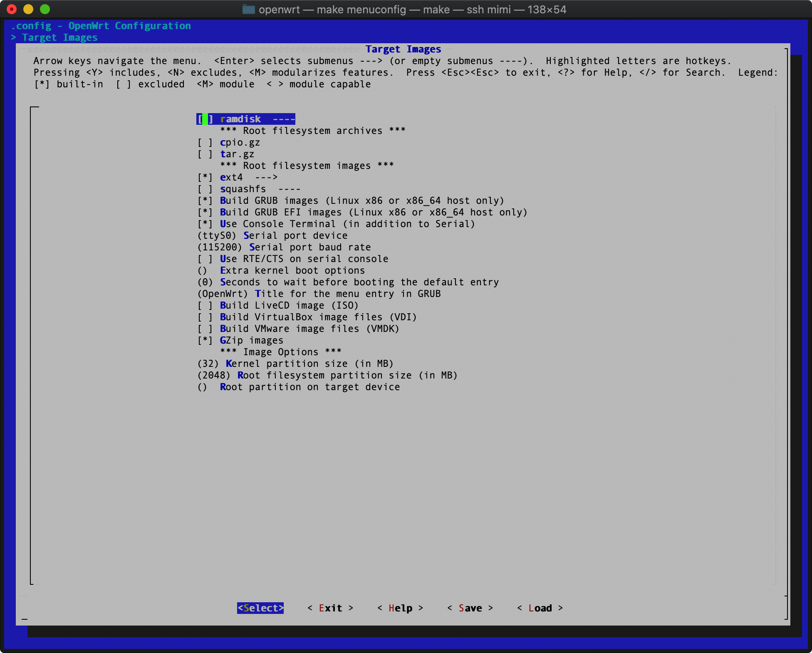This screenshot has height=653, width=812.
Task: Select Serial port baud rate entry
Action: tap(284, 247)
